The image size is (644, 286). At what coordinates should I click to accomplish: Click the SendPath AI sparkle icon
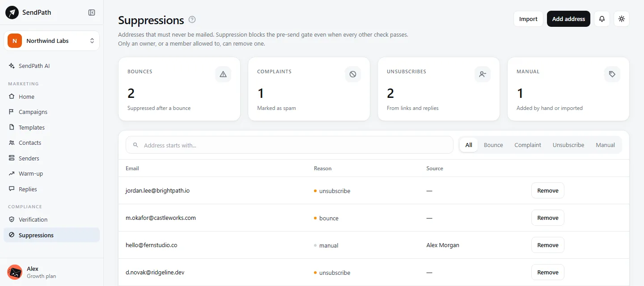point(12,66)
